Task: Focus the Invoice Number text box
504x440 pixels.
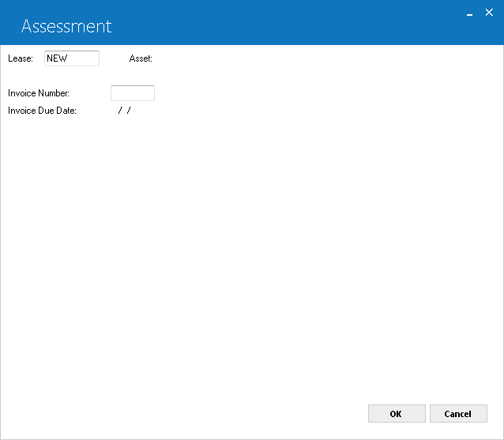Action: (x=133, y=93)
